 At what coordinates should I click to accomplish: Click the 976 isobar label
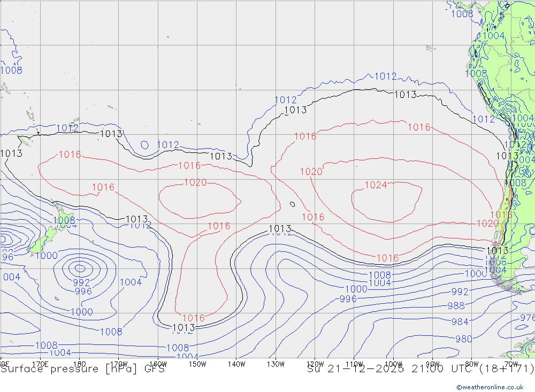point(527,318)
